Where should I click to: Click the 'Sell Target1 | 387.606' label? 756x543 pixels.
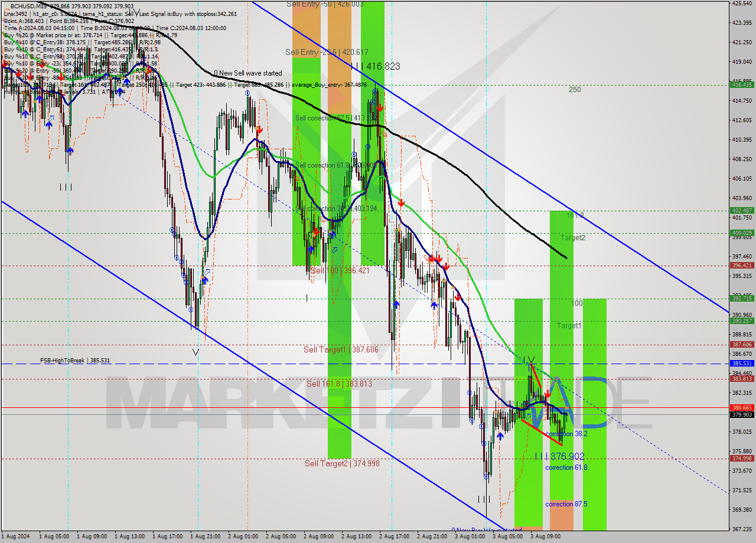[341, 349]
